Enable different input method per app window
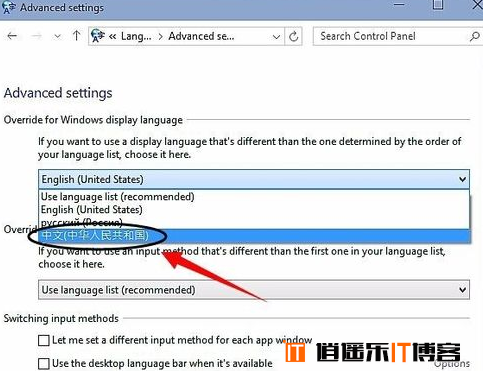The image size is (483, 371). 44,341
